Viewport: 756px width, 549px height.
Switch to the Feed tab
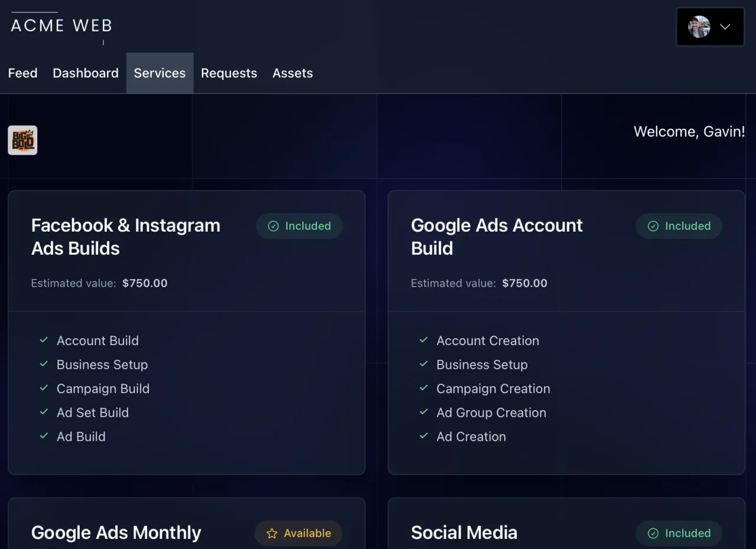[x=22, y=73]
